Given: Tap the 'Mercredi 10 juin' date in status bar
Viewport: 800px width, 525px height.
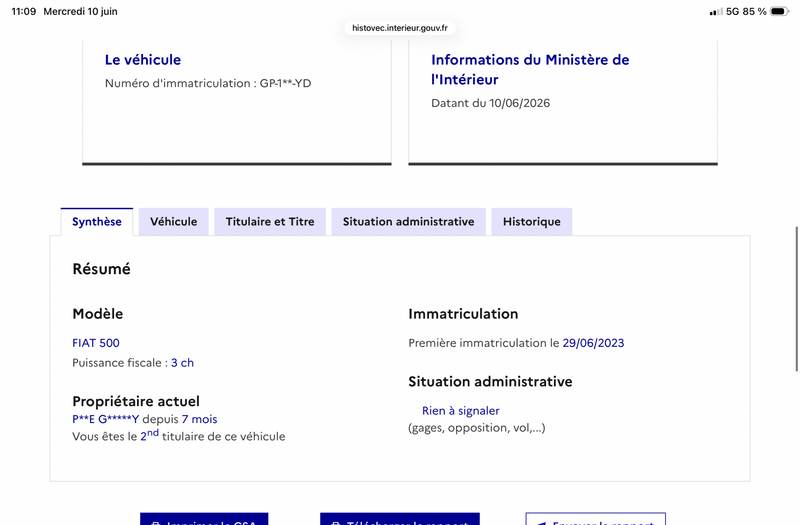Looking at the screenshot, I should point(80,11).
